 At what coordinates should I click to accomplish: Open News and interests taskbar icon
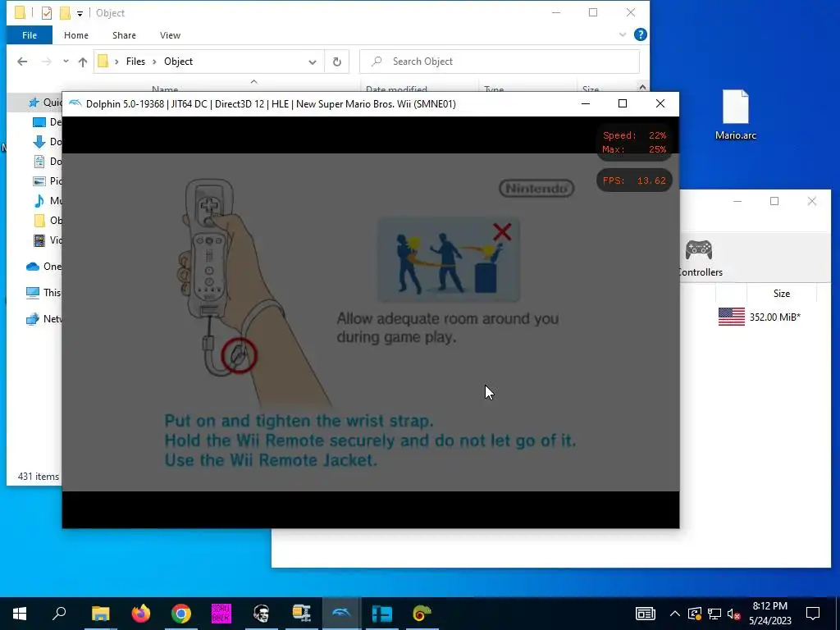pos(646,614)
